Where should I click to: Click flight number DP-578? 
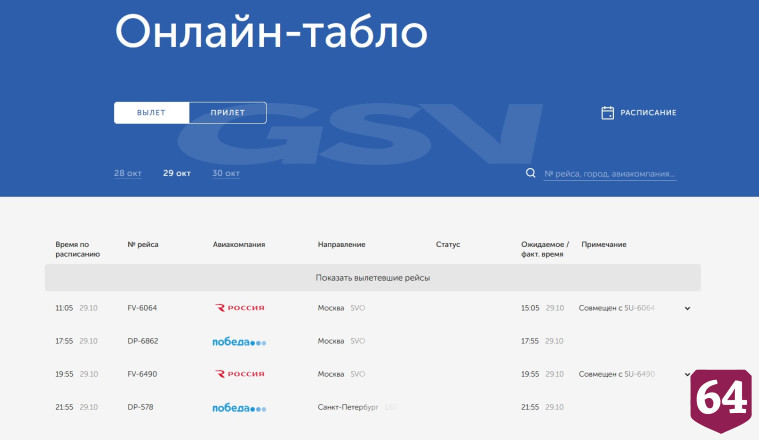point(140,408)
